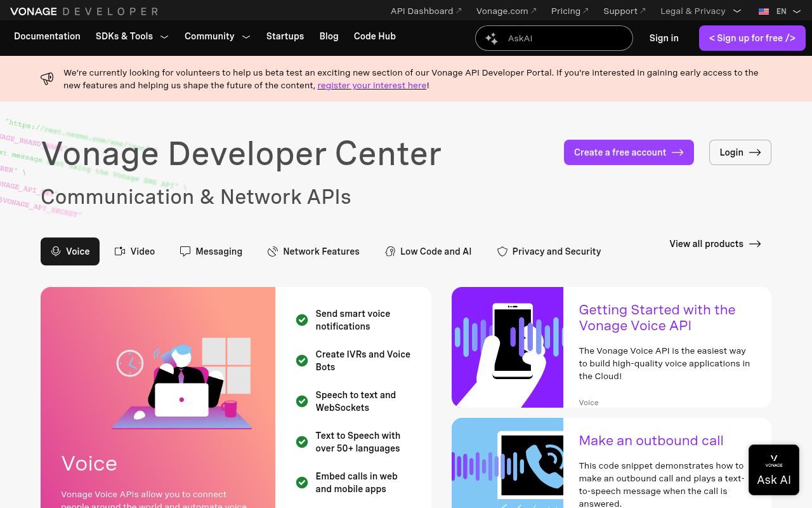The width and height of the screenshot is (812, 508).
Task: Click arrow beside View all products
Action: pyautogui.click(x=755, y=244)
